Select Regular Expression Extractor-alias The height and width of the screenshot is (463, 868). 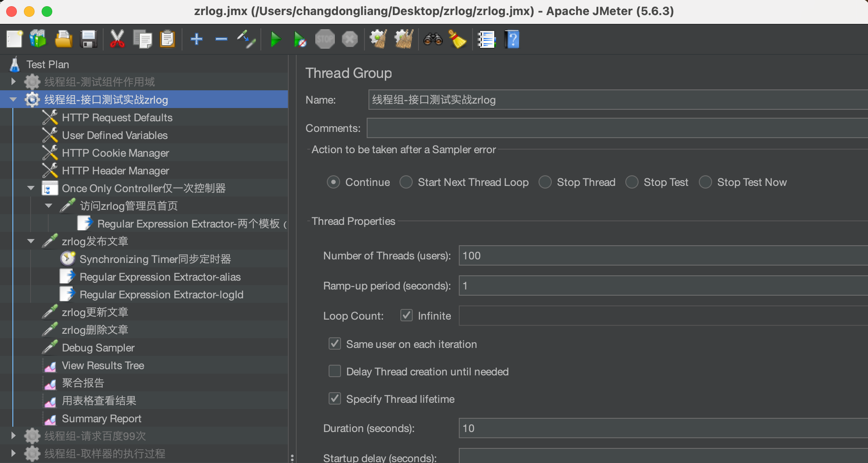pos(160,277)
